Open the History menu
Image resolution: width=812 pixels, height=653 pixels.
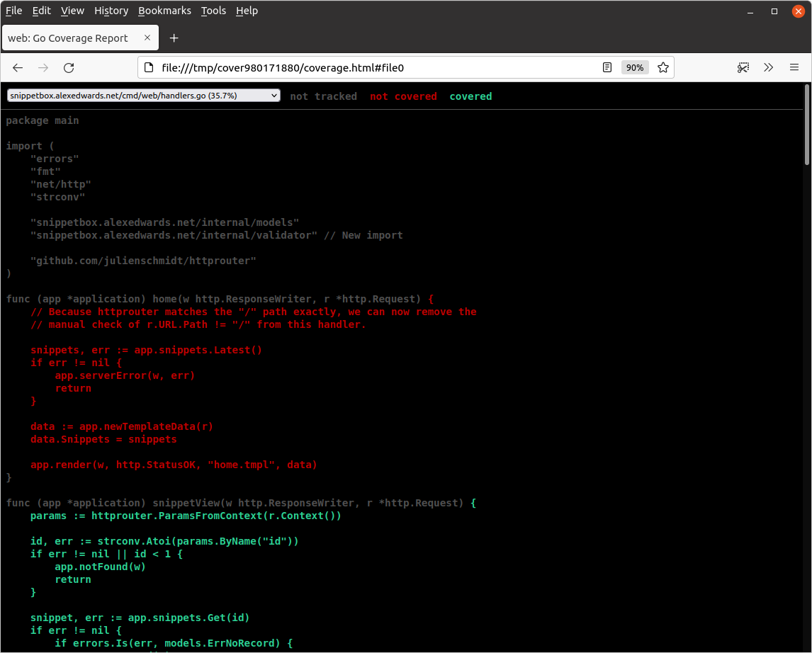[111, 11]
